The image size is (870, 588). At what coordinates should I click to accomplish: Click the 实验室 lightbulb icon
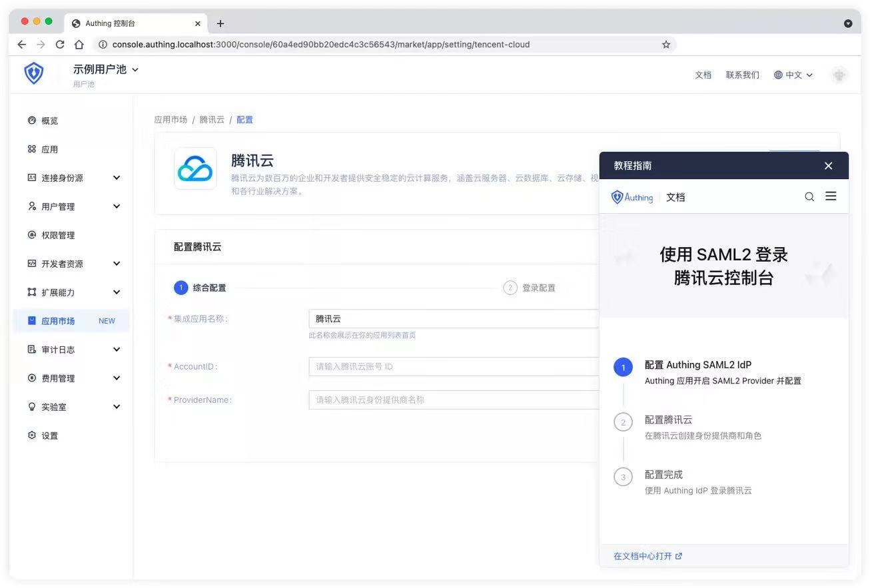pyautogui.click(x=31, y=407)
